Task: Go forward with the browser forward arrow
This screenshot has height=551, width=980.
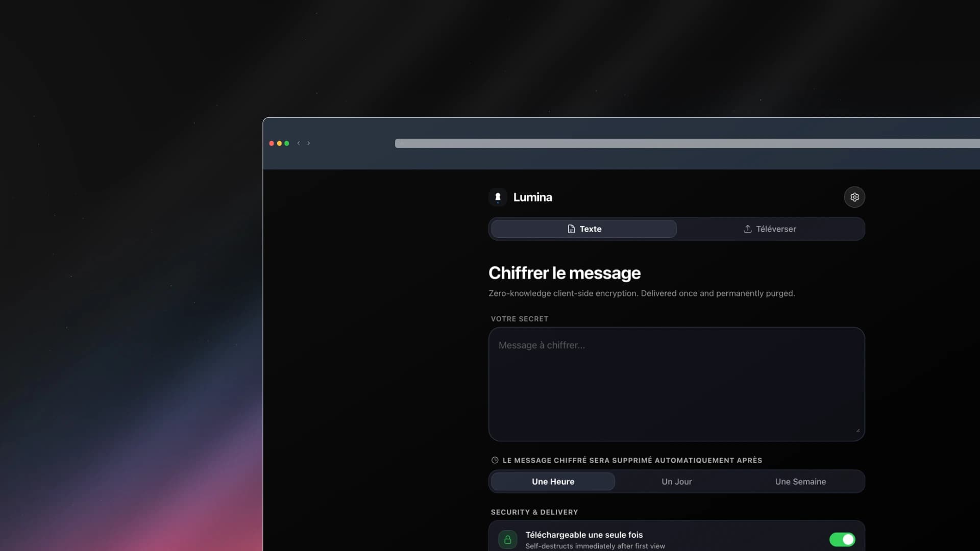Action: click(x=308, y=143)
